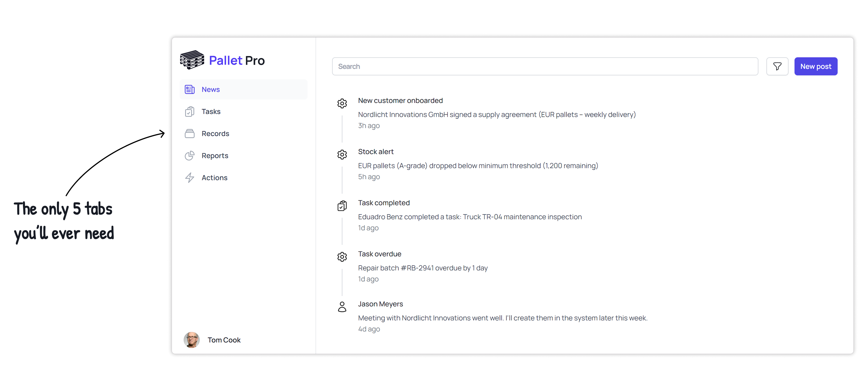Click the Tasks clipboard icon
Image resolution: width=868 pixels, height=391 pixels.
coord(190,112)
